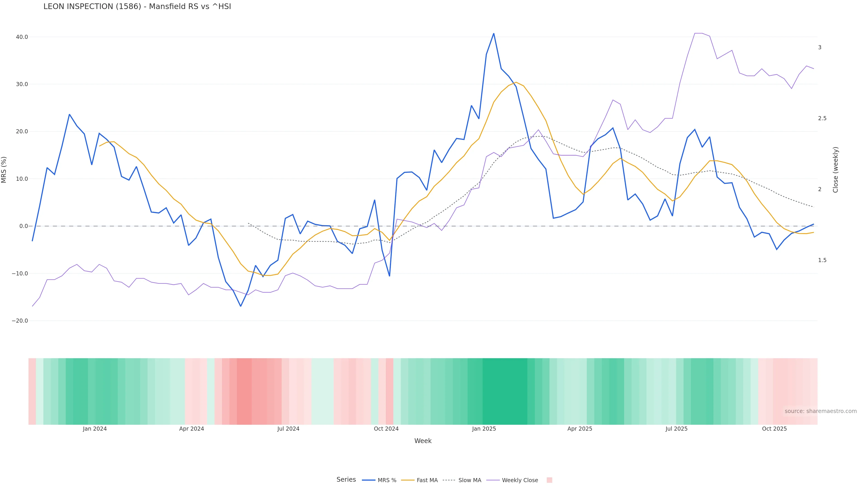Click the blue MRS line's highest peak
Image resolution: width=868 pixels, height=488 pixels.
494,34
